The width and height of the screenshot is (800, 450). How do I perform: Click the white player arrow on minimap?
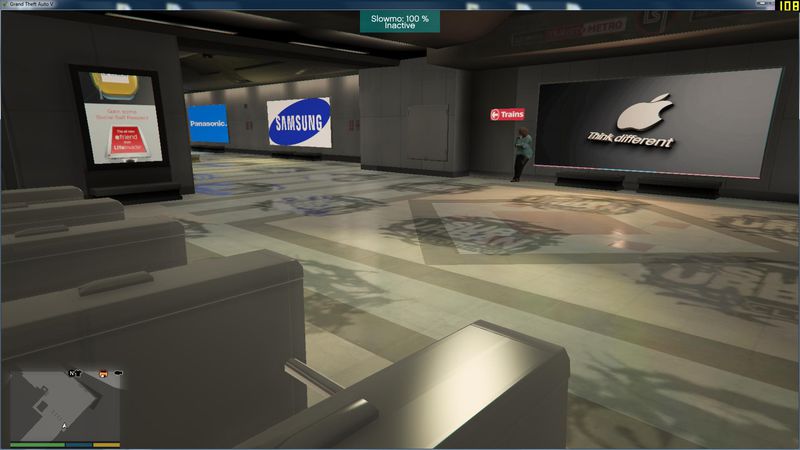click(x=64, y=426)
